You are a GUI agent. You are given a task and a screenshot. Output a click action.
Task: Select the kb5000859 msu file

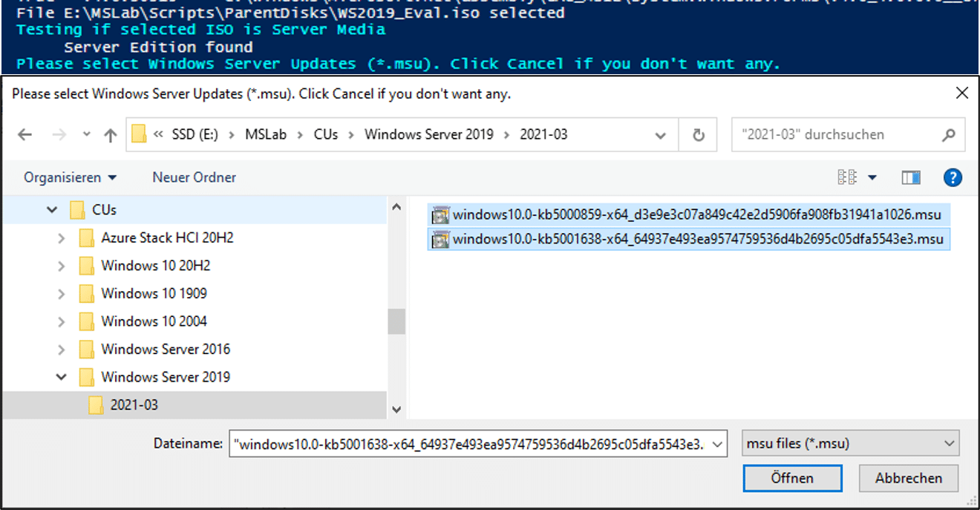pos(688,215)
